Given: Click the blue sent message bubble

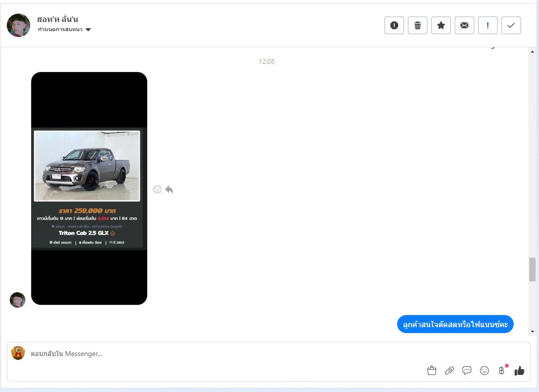Looking at the screenshot, I should pyautogui.click(x=455, y=324).
